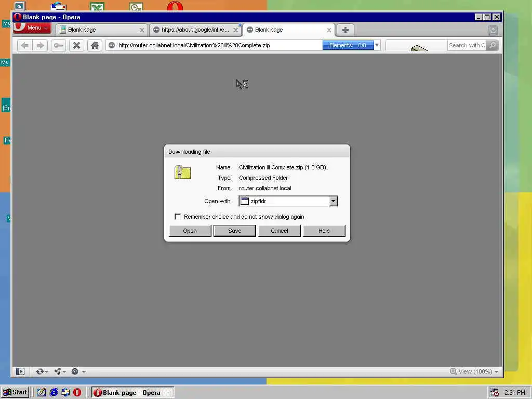Switch to the about.google tab
The width and height of the screenshot is (532, 399).
point(195,30)
